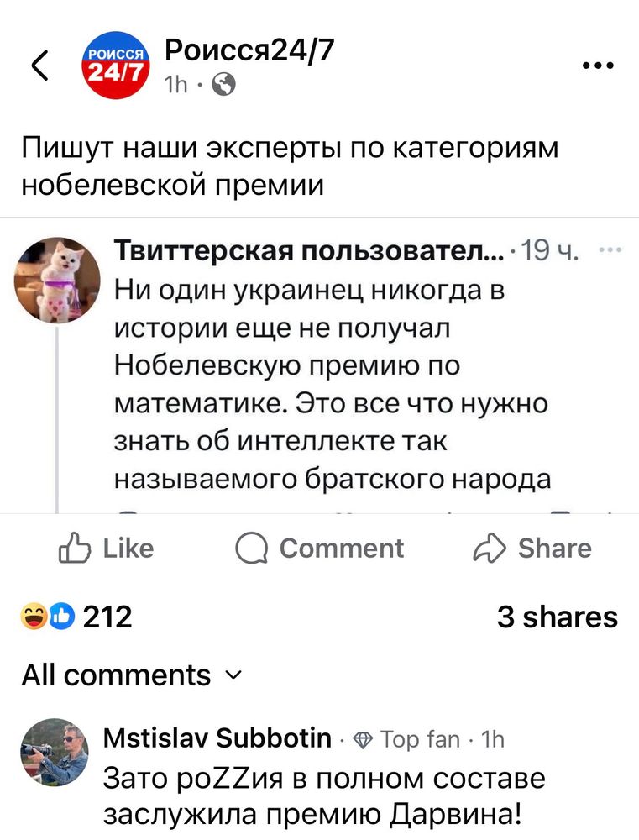Tap the globe public visibility icon

[223, 84]
